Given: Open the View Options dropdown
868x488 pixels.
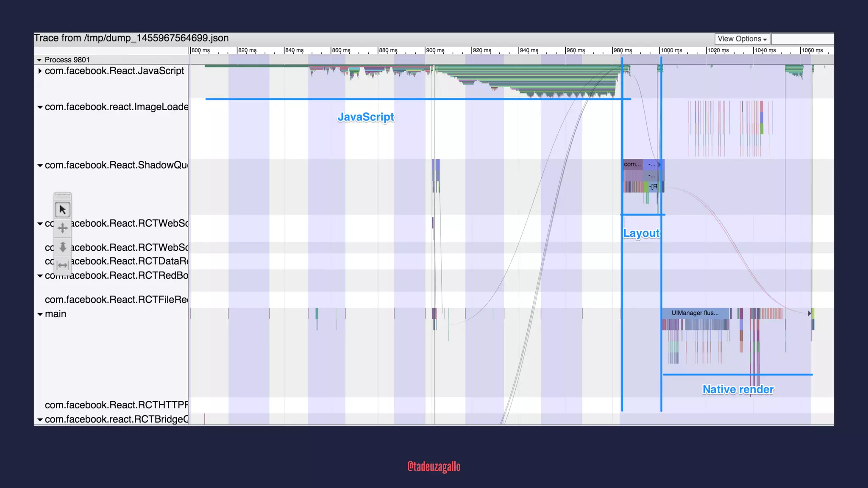Looking at the screenshot, I should 742,39.
